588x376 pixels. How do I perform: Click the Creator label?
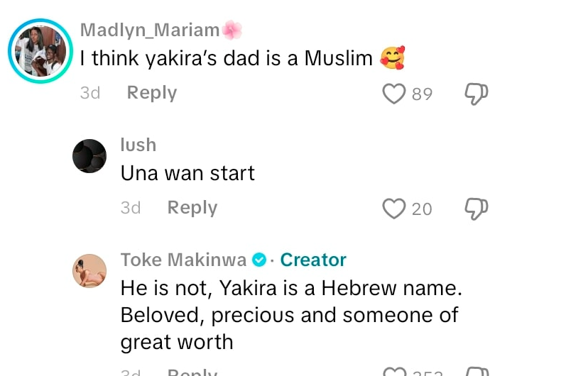pos(313,260)
